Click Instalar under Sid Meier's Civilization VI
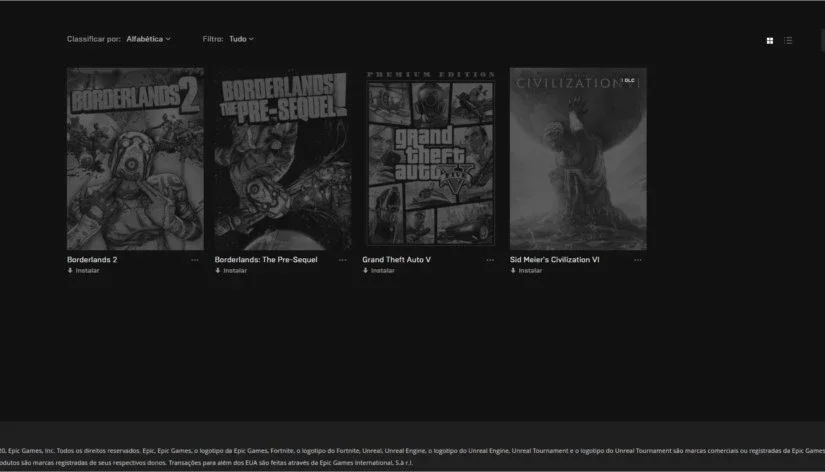This screenshot has height=472, width=825. [526, 270]
